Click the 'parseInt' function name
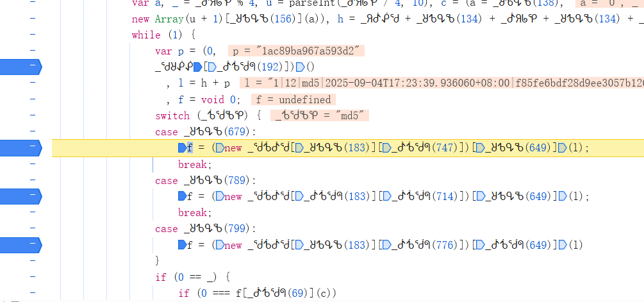The image size is (644, 302). point(311,3)
